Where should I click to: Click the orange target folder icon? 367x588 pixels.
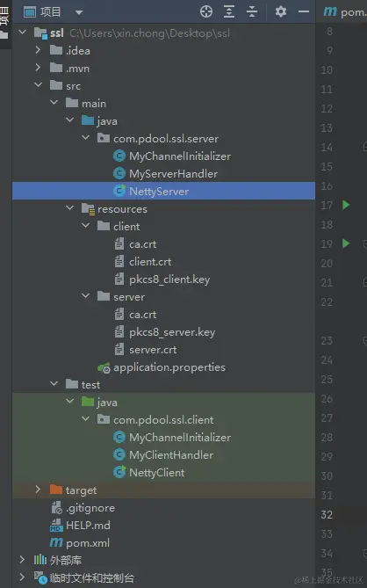tap(56, 489)
